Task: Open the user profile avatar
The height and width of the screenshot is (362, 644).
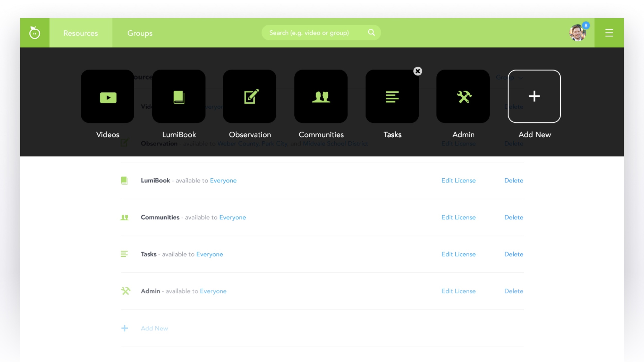Action: (x=577, y=33)
